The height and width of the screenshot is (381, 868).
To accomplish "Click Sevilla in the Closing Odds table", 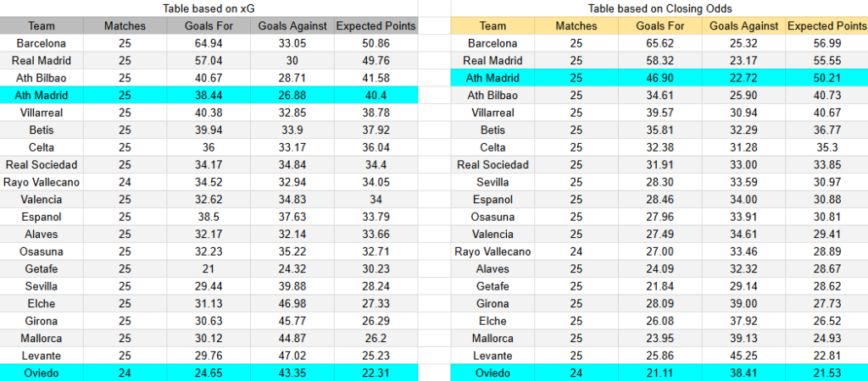I will pyautogui.click(x=492, y=182).
